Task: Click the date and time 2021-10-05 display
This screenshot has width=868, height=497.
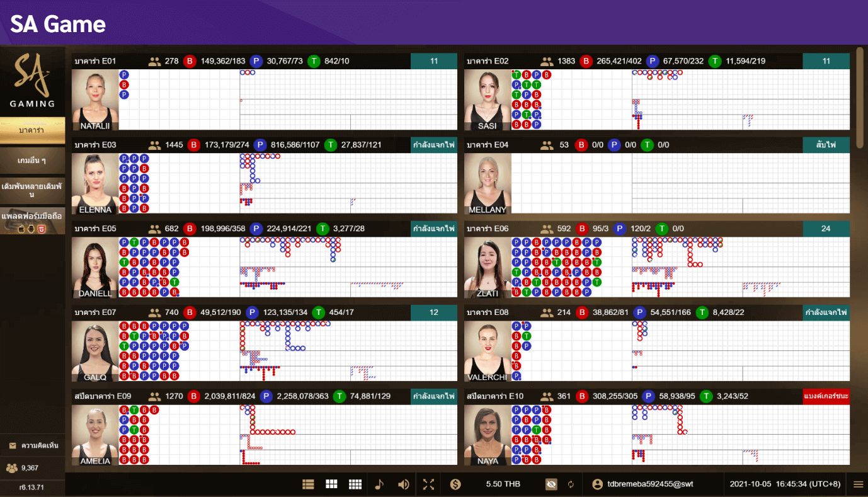Action: tap(785, 484)
